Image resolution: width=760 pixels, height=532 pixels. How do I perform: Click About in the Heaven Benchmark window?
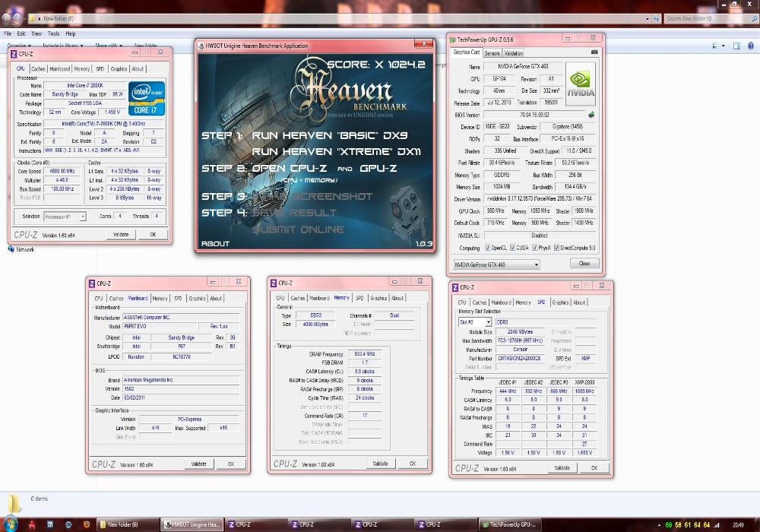pyautogui.click(x=215, y=244)
